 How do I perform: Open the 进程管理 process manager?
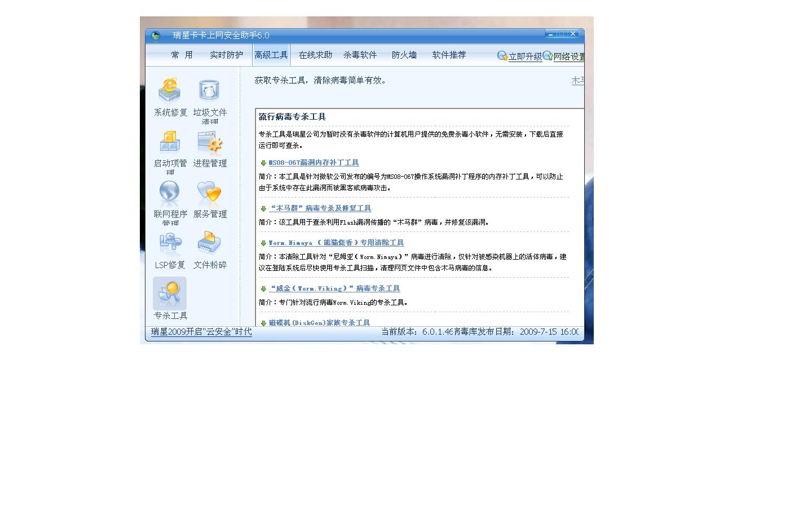click(x=210, y=148)
